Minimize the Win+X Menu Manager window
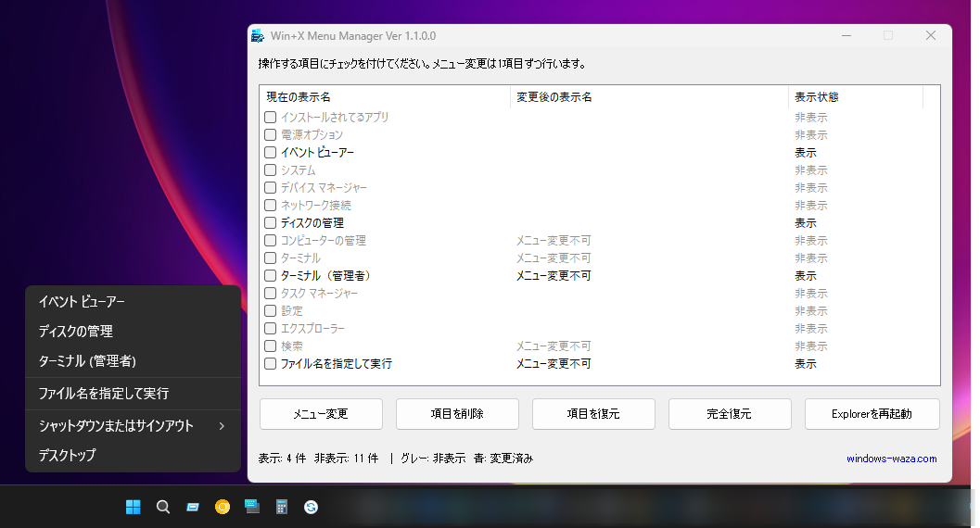This screenshot has height=528, width=980. [x=846, y=35]
